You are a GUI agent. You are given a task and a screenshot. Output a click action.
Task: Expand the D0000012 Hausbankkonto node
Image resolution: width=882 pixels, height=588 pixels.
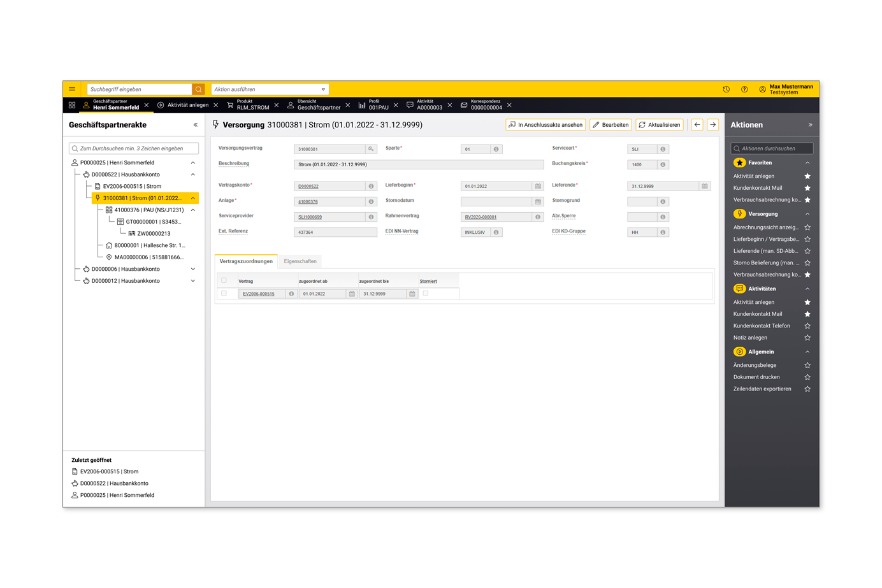193,281
